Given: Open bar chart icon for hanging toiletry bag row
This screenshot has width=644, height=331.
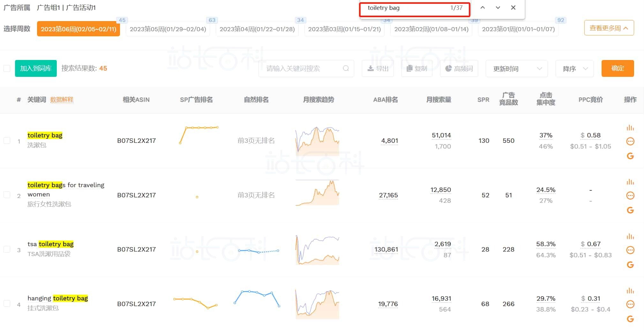Looking at the screenshot, I should [x=630, y=291].
